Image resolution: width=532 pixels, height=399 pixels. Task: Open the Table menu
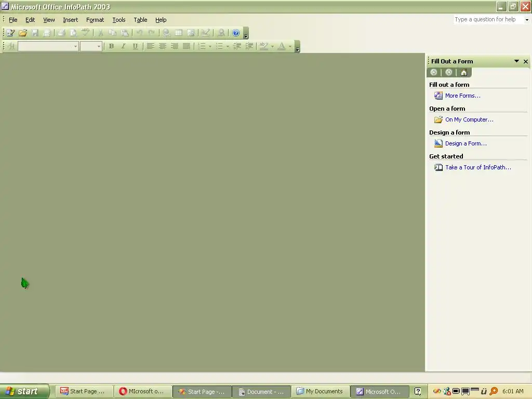(140, 20)
